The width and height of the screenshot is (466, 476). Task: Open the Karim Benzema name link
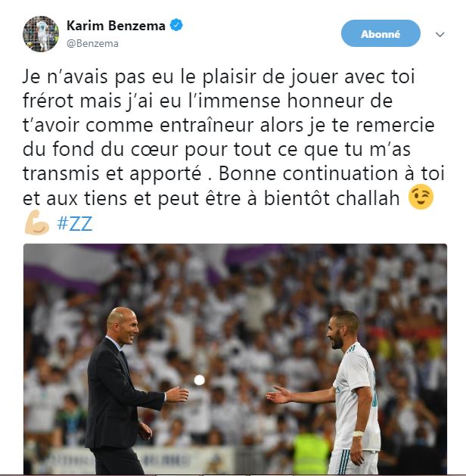(116, 26)
